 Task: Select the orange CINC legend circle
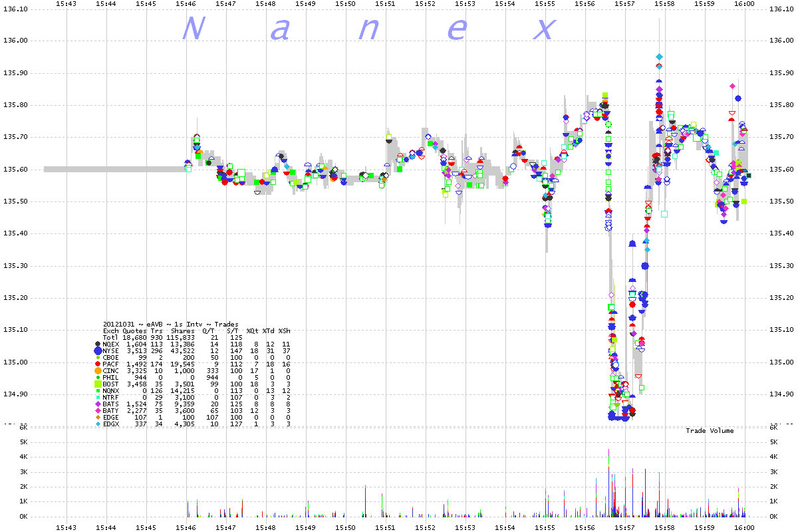(98, 370)
